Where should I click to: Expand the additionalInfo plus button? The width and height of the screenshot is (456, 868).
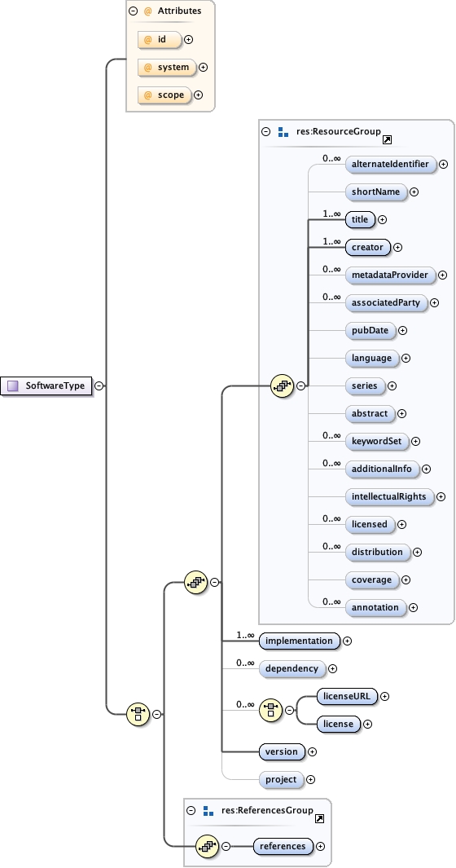pos(426,469)
